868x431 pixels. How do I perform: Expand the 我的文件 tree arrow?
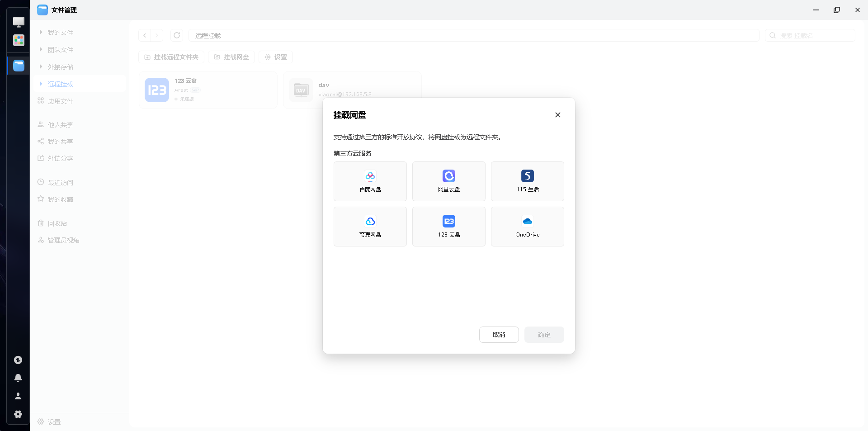coord(41,33)
